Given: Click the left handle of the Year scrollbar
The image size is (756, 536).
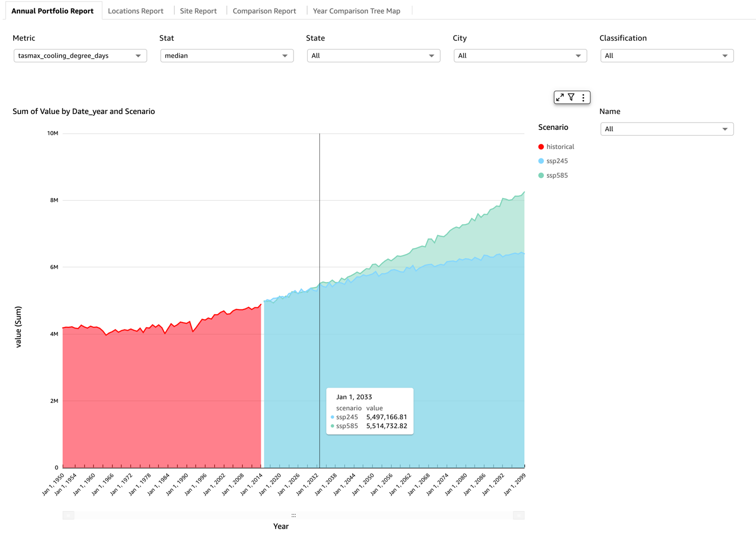Looking at the screenshot, I should 68,515.
